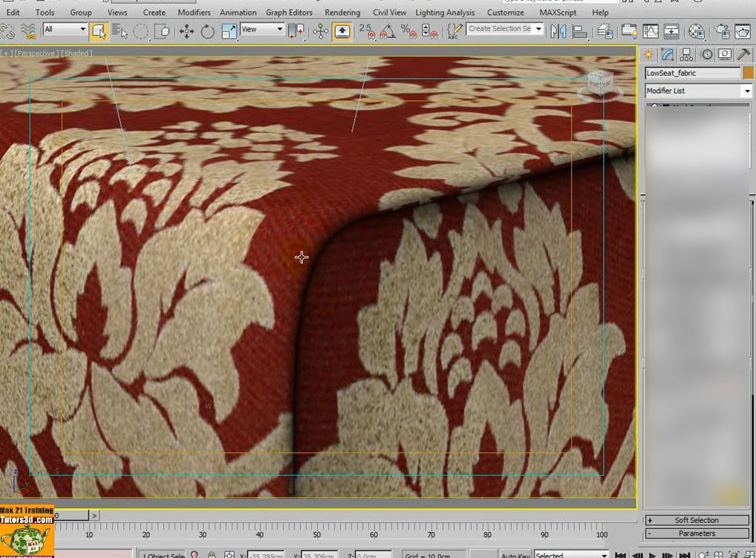Click the [Shaded] viewport label
Viewport: 756px width, 558px height.
pos(76,53)
